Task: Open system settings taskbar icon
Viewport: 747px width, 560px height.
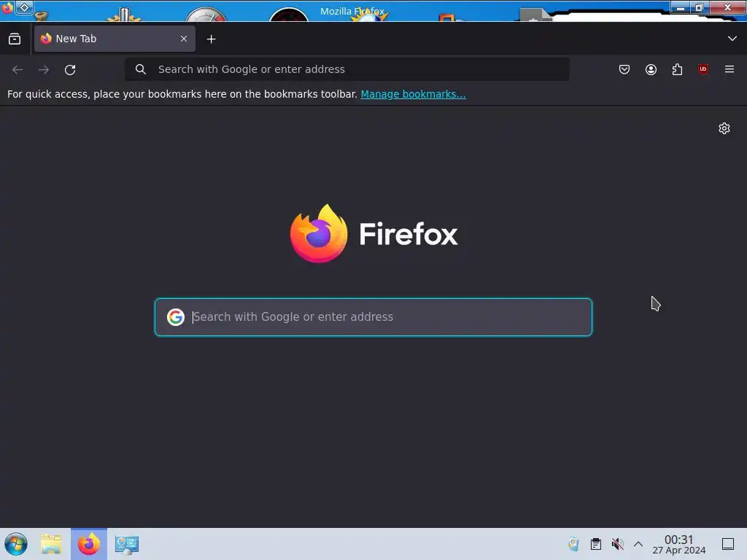Action: (x=127, y=544)
